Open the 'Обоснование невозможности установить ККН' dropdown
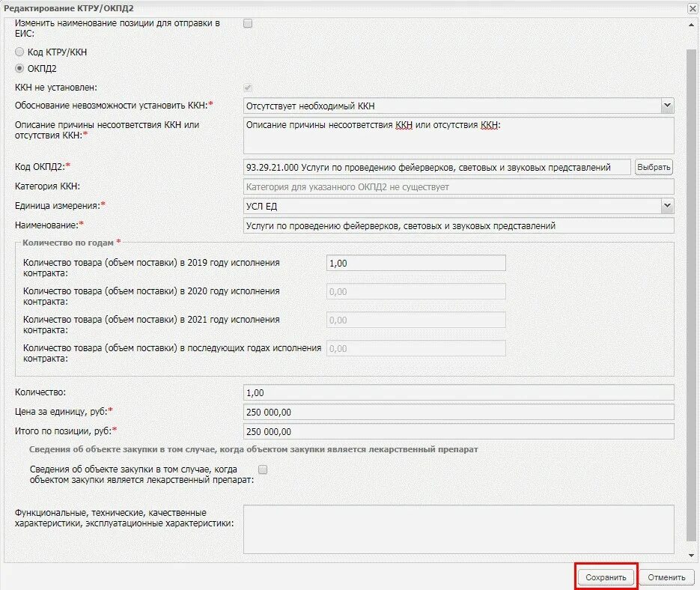This screenshot has height=590, width=700. pyautogui.click(x=667, y=106)
